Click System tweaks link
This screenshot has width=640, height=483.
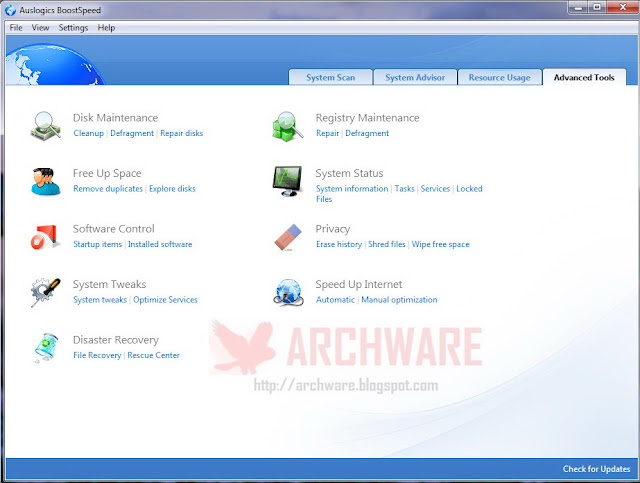(x=100, y=300)
